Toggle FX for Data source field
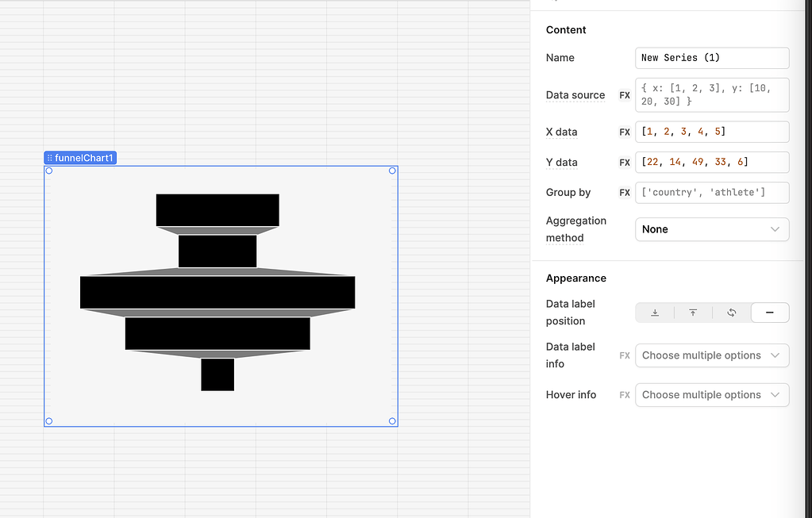 [x=625, y=95]
